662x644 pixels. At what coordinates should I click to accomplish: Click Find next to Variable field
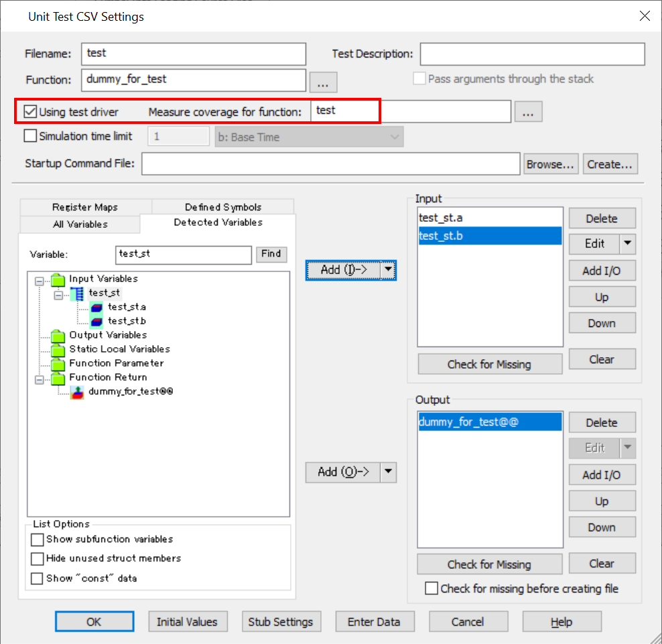click(271, 254)
